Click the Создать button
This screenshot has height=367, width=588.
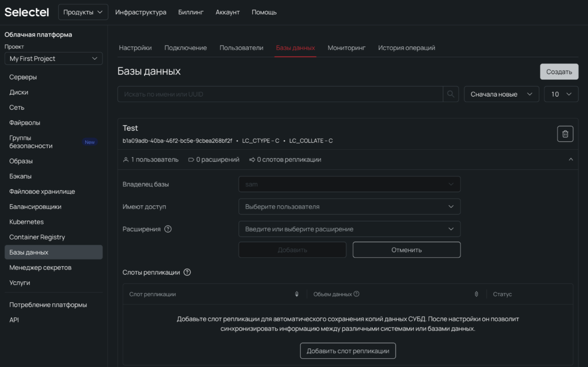point(559,72)
